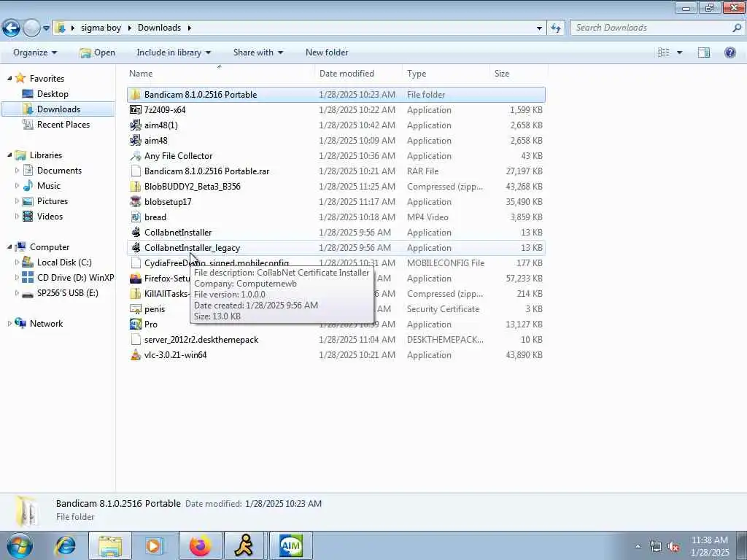Open Recent Places in Favorites

[x=63, y=124]
